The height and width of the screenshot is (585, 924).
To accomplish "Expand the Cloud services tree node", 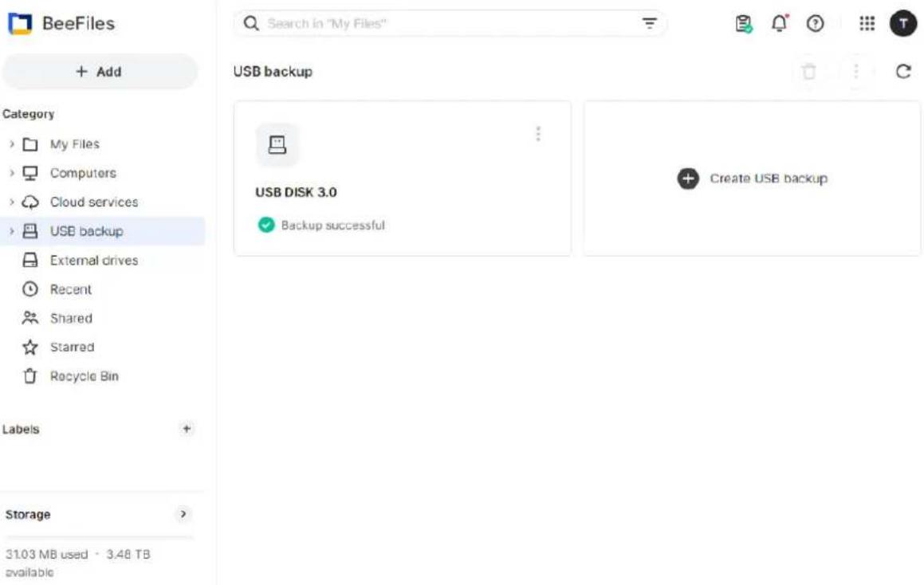I will [11, 202].
